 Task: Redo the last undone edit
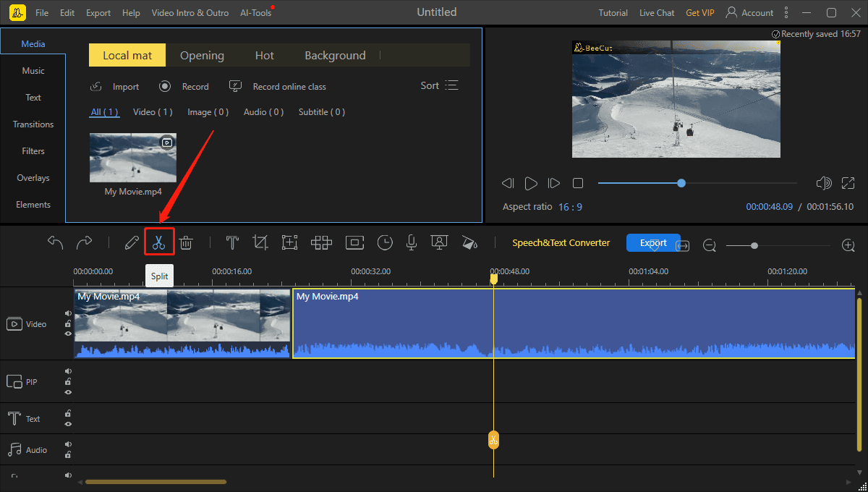(x=84, y=242)
